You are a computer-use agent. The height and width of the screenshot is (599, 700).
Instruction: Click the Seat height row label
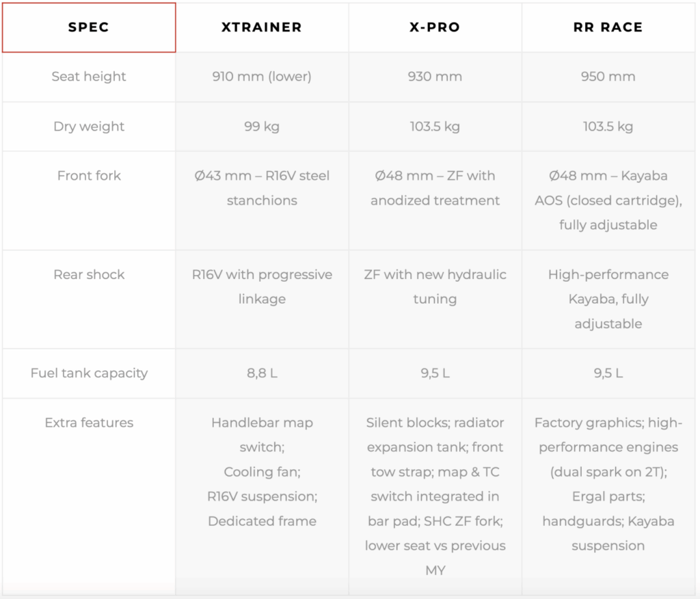pos(89,77)
